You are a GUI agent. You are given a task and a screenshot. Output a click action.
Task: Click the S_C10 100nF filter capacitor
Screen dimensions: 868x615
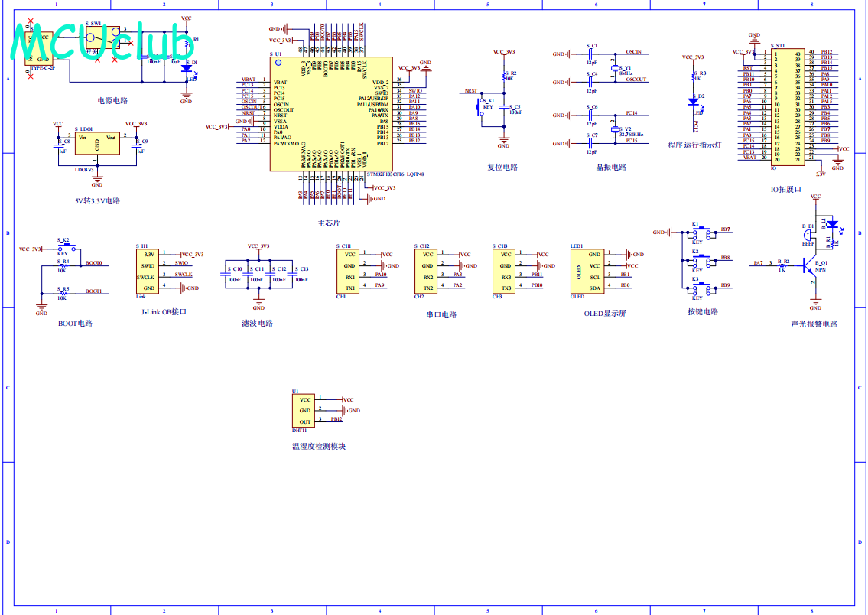(226, 274)
